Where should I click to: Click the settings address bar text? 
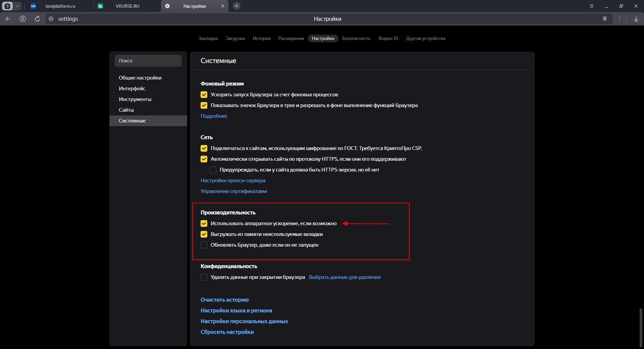point(68,19)
